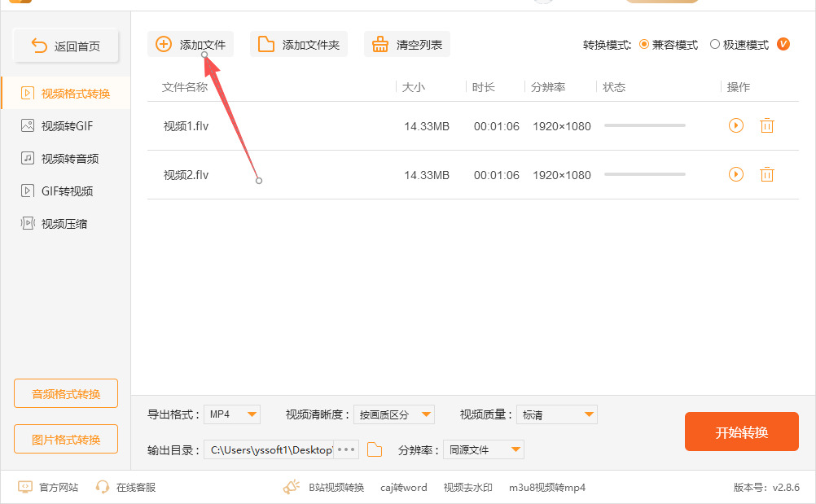Switch to 视频格式转换 menu item

point(66,93)
